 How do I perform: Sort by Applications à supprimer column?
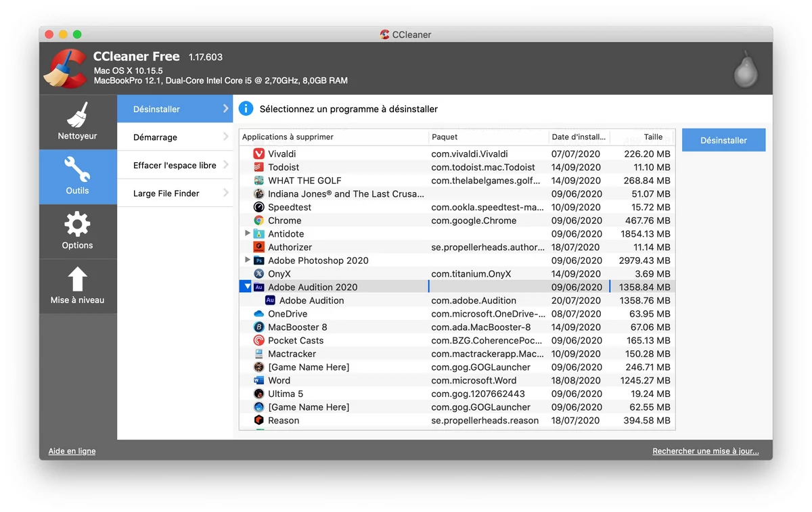tap(334, 137)
